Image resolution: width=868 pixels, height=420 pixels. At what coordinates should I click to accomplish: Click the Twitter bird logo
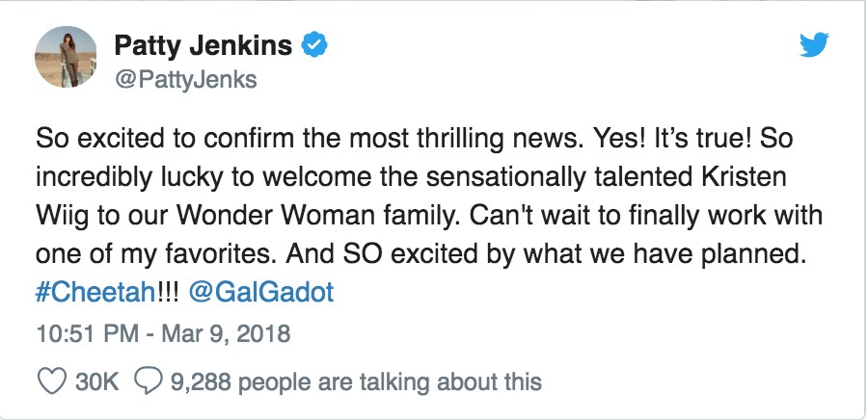click(815, 44)
